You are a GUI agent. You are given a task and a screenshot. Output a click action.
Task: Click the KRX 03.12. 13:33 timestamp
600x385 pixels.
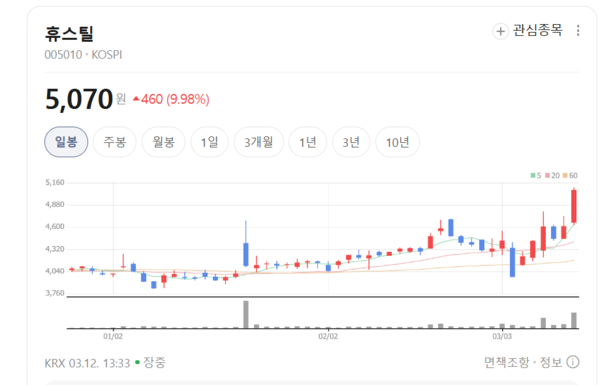87,363
